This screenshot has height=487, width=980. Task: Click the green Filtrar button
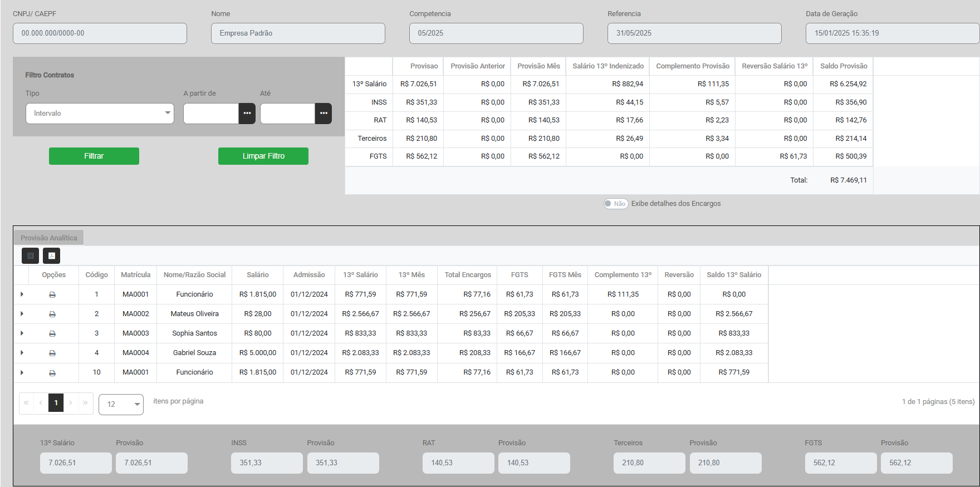tap(94, 156)
